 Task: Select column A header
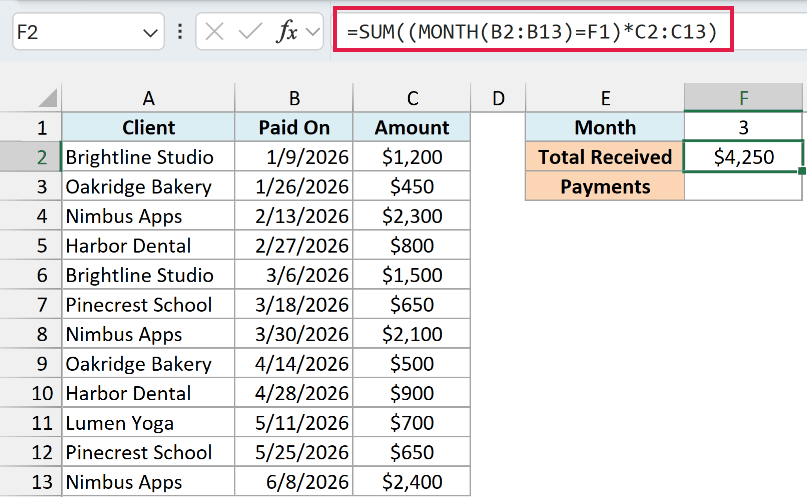click(x=148, y=98)
